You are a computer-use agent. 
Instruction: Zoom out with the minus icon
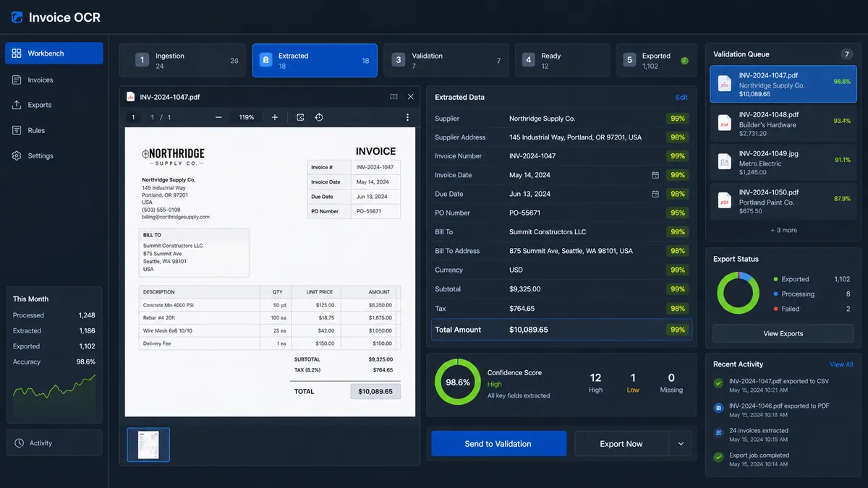(218, 117)
